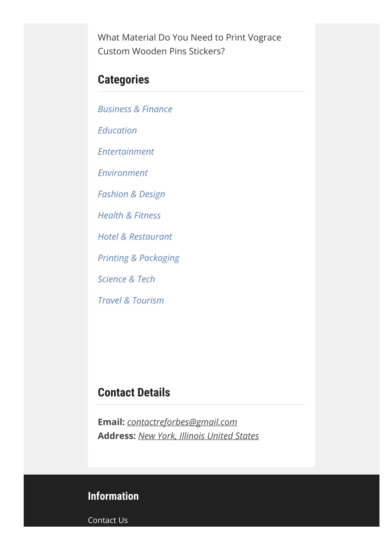
Task: Open the Health & Fitness category
Action: pyautogui.click(x=129, y=216)
